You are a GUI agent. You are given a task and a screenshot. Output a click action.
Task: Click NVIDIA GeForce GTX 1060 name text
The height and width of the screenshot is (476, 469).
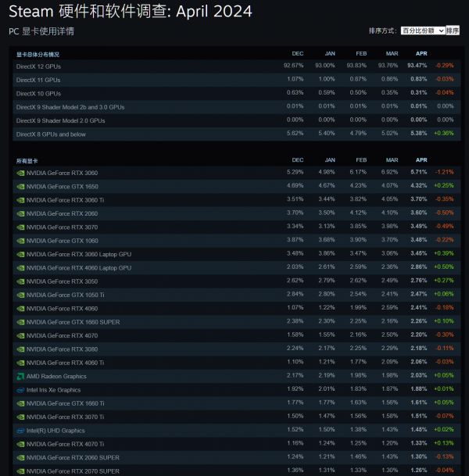click(x=63, y=241)
